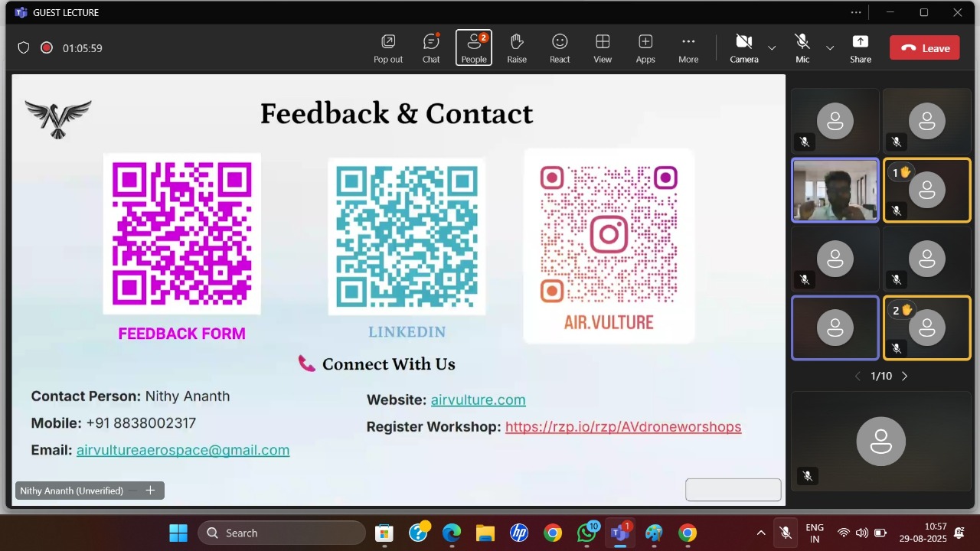Viewport: 980px width, 551px height.
Task: Click the Windows taskbar Search box
Action: pyautogui.click(x=282, y=533)
